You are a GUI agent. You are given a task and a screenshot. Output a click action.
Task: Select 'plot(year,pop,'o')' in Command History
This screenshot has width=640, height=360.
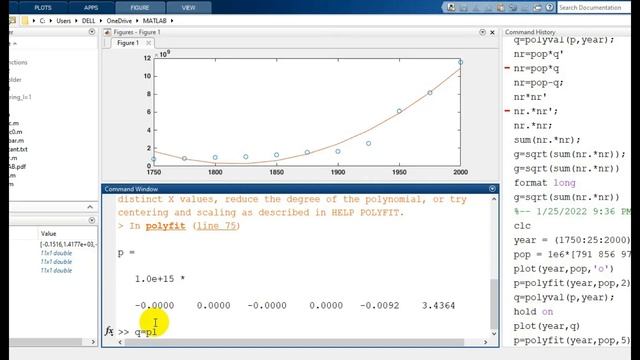[x=563, y=269]
